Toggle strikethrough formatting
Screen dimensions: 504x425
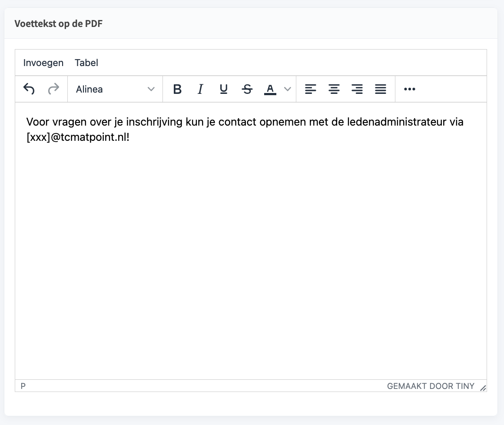pos(247,89)
